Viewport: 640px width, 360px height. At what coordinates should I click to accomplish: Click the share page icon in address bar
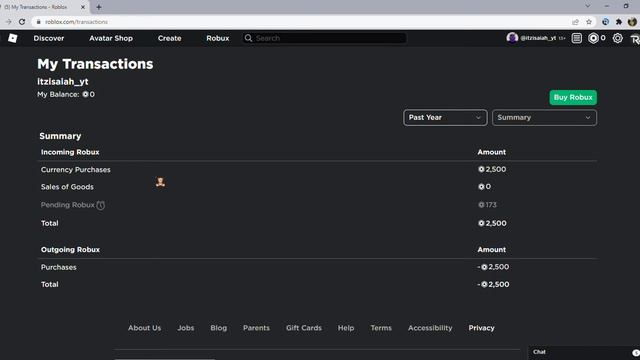point(576,22)
